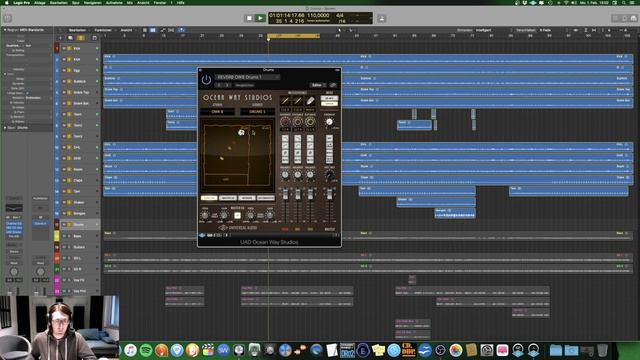This screenshot has height=360, width=640.
Task: Select the Bass track header
Action: click(78, 236)
